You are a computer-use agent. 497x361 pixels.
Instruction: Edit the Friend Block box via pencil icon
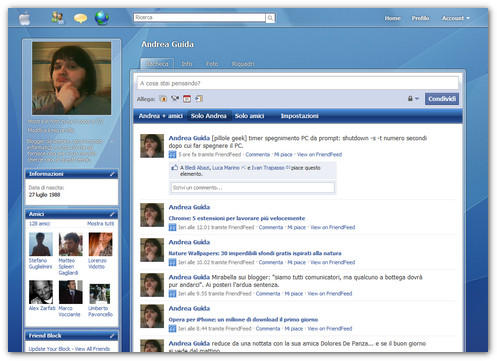112,336
